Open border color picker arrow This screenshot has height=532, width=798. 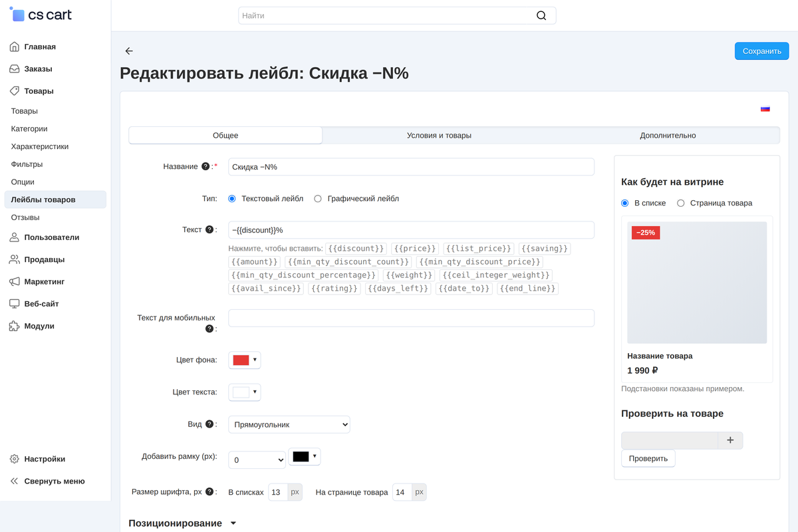pos(315,456)
